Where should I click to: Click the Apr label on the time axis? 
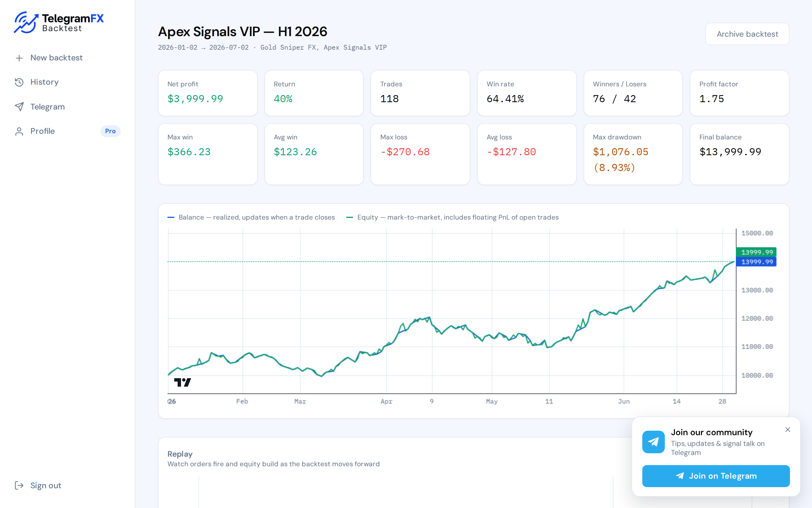pyautogui.click(x=386, y=401)
